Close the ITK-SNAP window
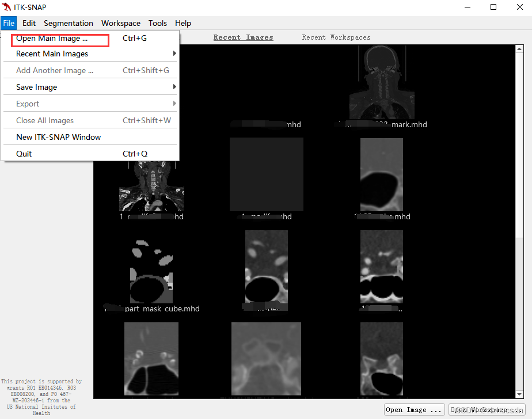The image size is (532, 419). pos(519,7)
